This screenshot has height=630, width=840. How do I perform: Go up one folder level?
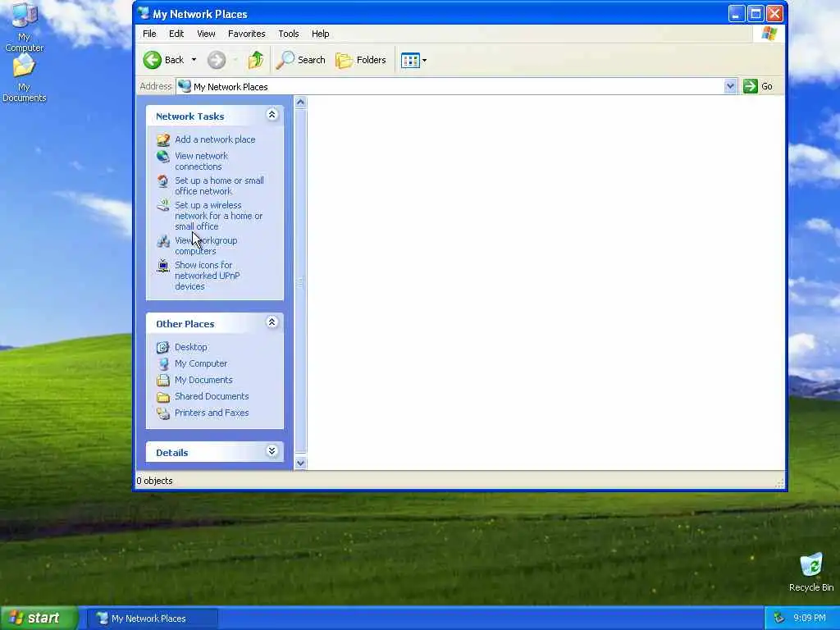256,60
